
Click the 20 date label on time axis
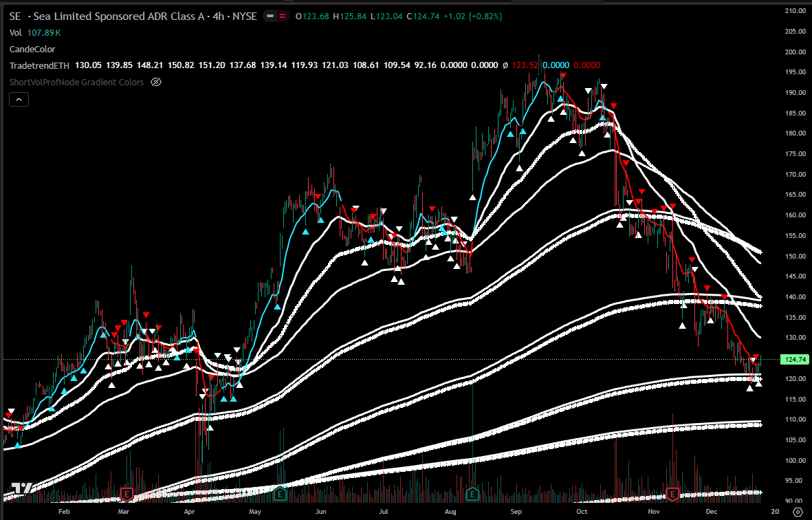pos(775,512)
